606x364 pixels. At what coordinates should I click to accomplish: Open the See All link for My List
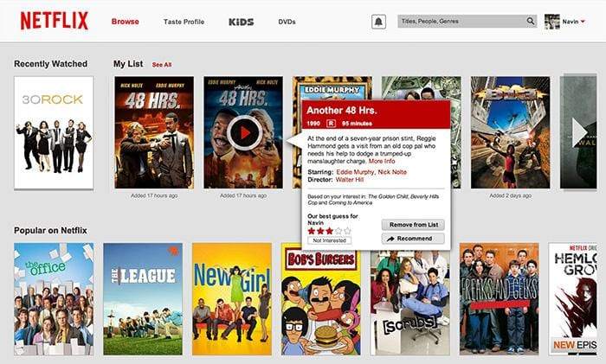point(162,65)
